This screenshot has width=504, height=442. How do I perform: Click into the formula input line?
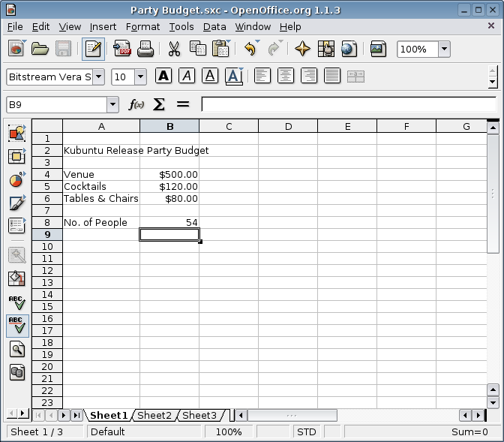click(x=349, y=104)
